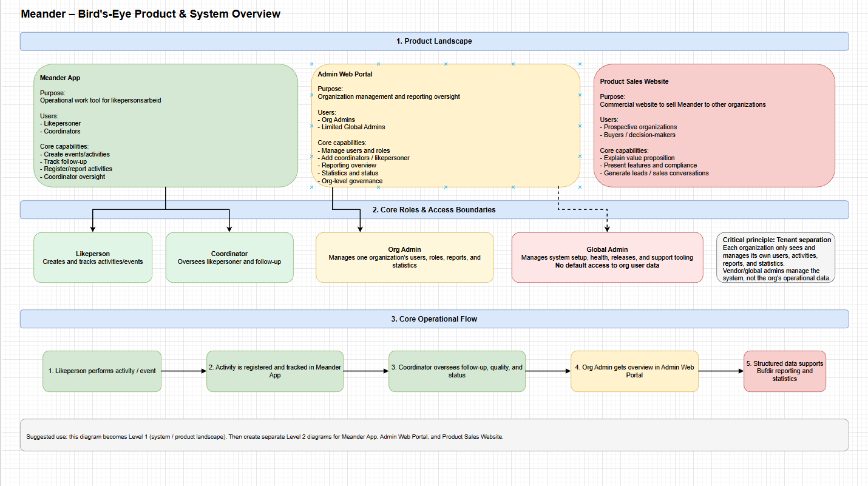Click the yellow Admin Web Portal box
Viewport: 868px width, 486px height.
click(x=446, y=126)
